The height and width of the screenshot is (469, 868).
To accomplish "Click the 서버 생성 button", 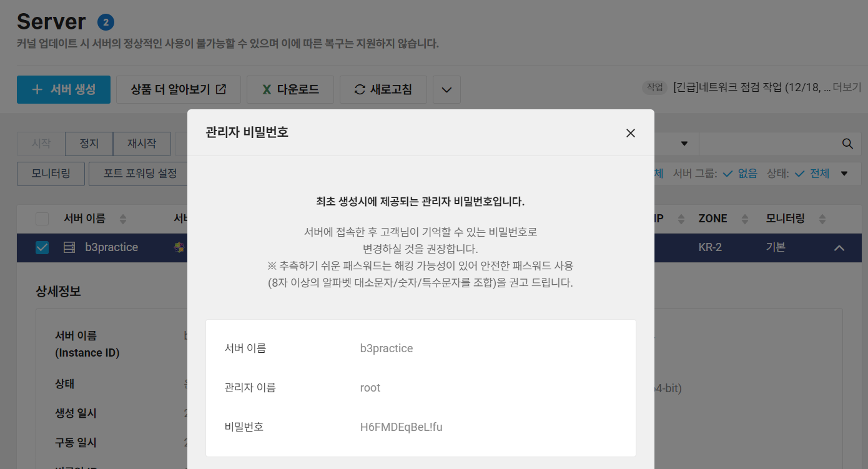I will (63, 89).
